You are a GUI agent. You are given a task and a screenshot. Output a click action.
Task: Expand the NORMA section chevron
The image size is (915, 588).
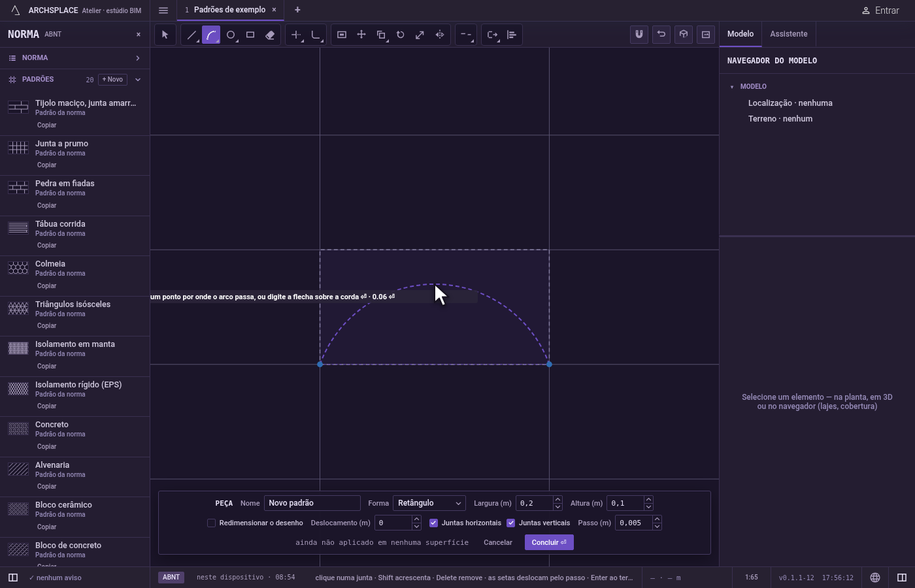(x=138, y=58)
